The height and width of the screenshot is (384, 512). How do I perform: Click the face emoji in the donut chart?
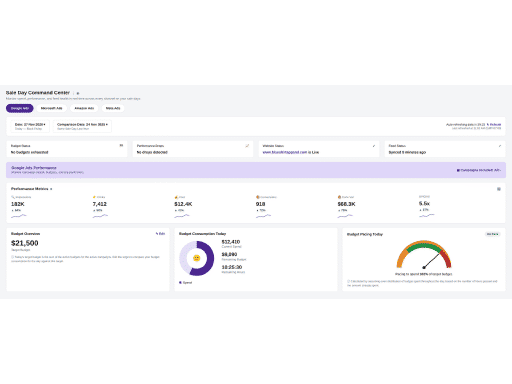tap(197, 258)
